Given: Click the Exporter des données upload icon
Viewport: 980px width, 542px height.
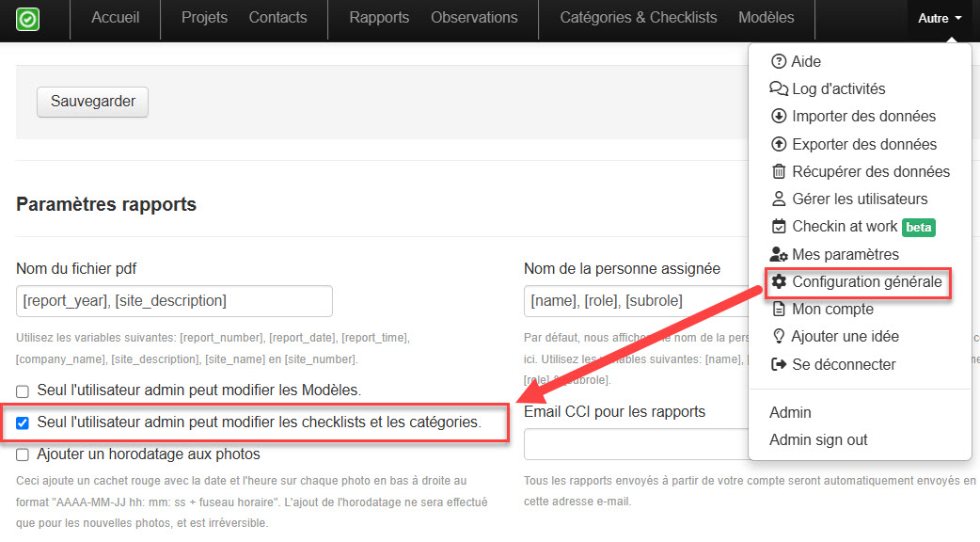Looking at the screenshot, I should click(778, 144).
